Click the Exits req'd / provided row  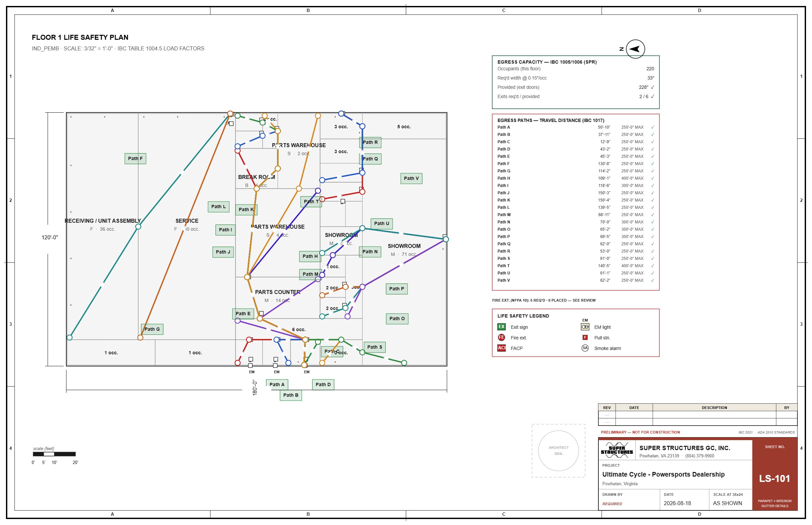[x=575, y=97]
